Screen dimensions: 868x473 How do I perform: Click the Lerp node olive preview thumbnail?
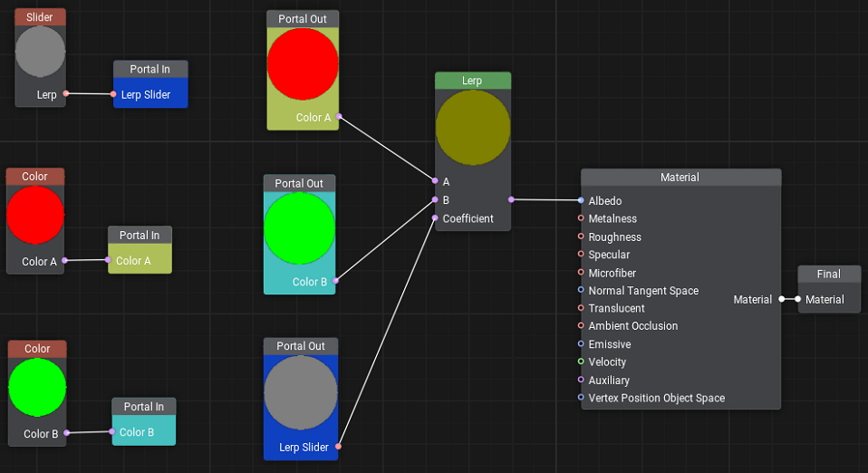tap(472, 128)
